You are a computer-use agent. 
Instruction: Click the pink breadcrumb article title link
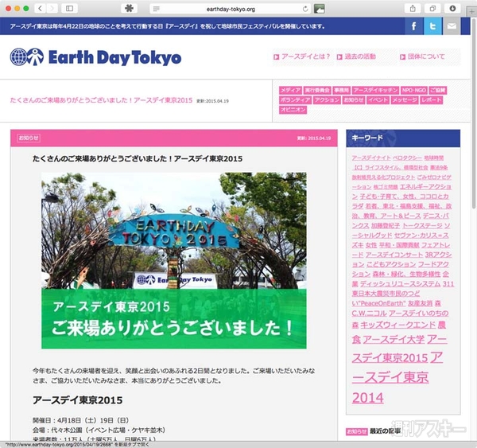(x=101, y=100)
